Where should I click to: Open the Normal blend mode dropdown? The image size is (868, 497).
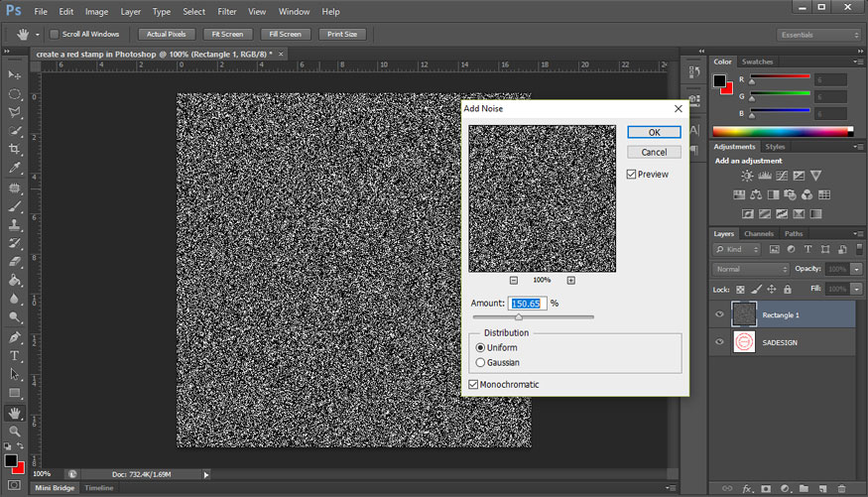pyautogui.click(x=751, y=269)
